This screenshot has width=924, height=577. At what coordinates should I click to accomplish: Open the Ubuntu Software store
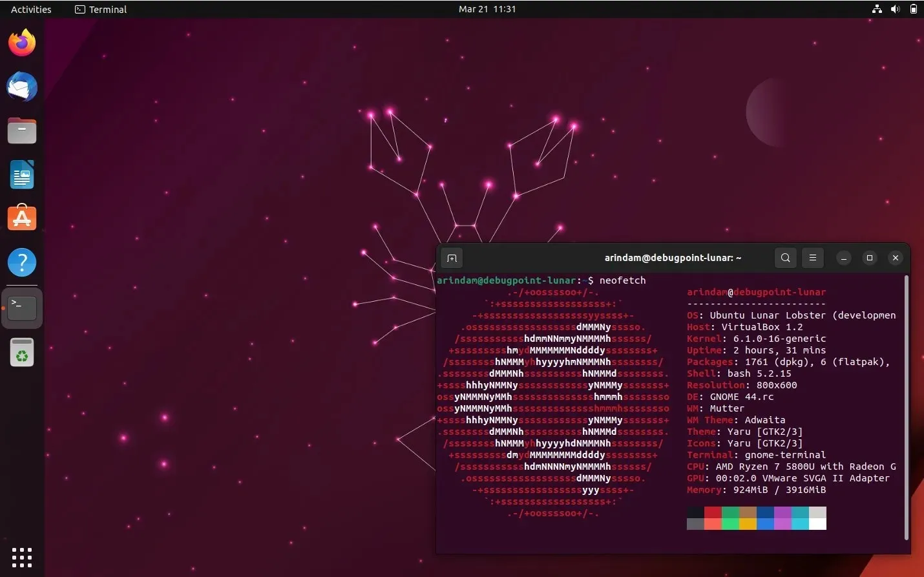click(x=21, y=218)
